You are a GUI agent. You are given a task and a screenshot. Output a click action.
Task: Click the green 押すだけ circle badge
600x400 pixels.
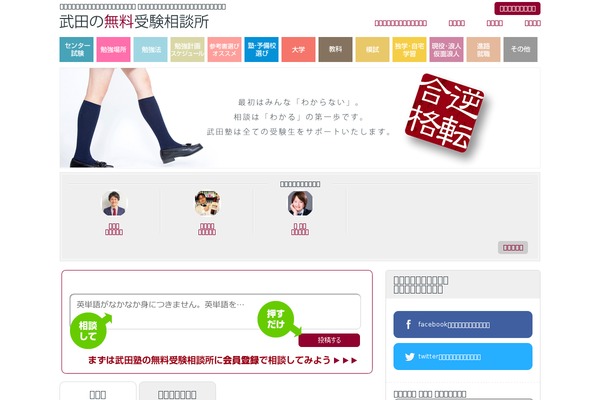tap(276, 319)
